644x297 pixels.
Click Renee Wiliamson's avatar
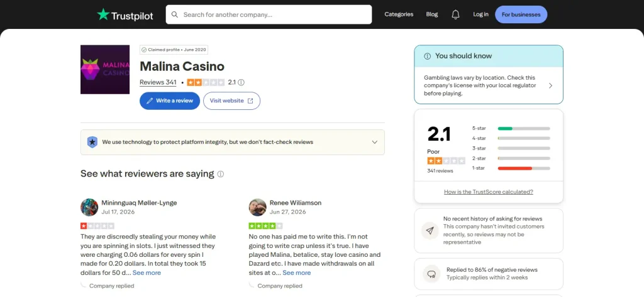257,207
